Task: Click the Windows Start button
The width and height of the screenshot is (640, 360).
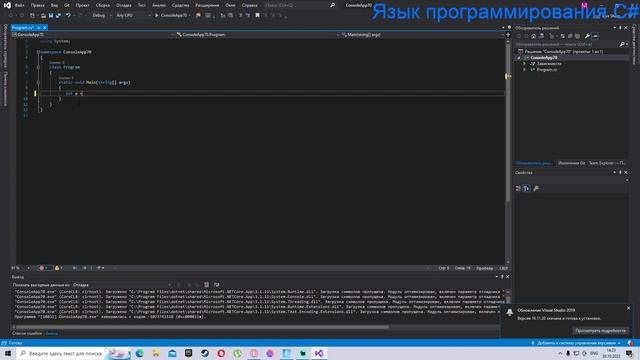Action: 8,353
